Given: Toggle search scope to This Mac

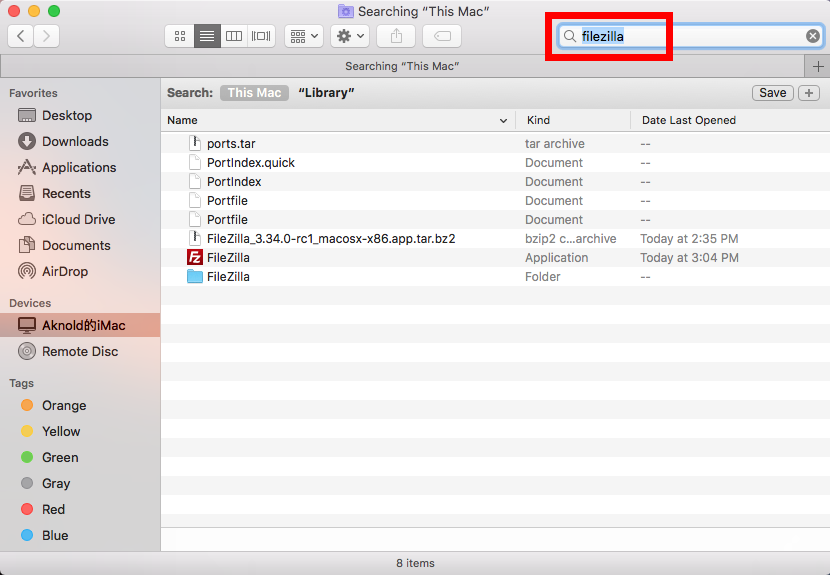Looking at the screenshot, I should tap(254, 93).
